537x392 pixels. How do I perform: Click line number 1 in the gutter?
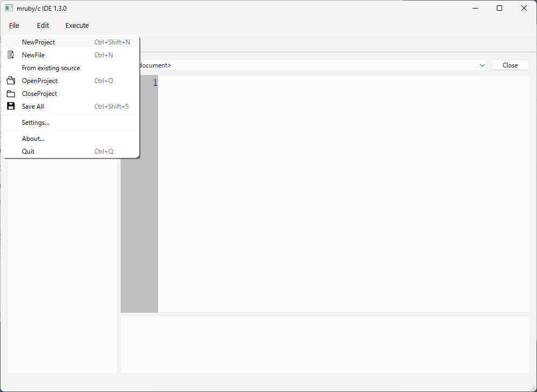(155, 82)
